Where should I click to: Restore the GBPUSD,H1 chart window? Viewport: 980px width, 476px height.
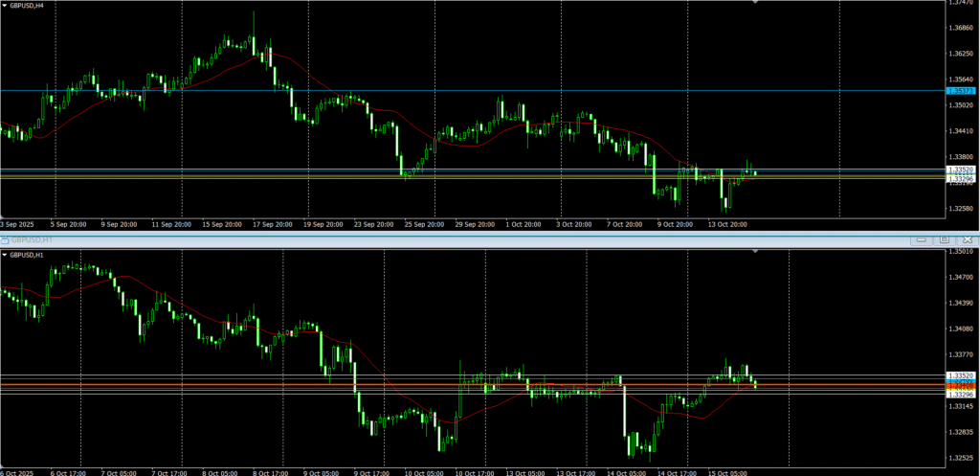tap(943, 239)
